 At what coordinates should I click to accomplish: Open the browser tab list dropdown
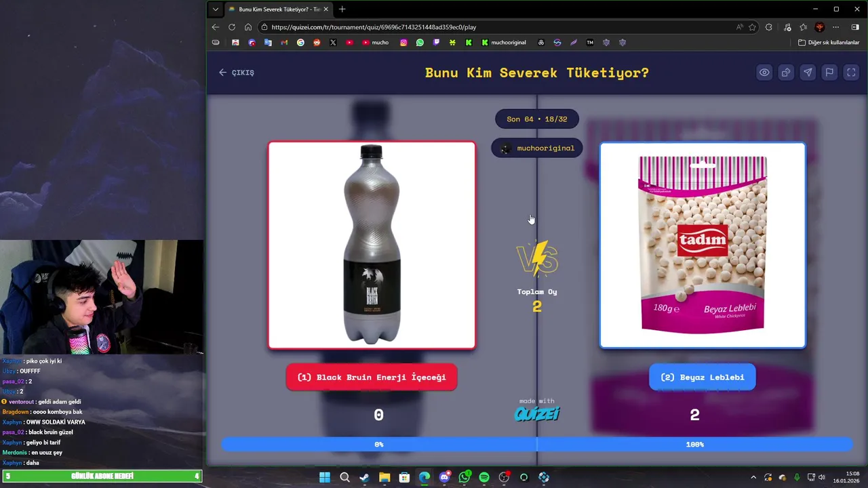coord(216,9)
